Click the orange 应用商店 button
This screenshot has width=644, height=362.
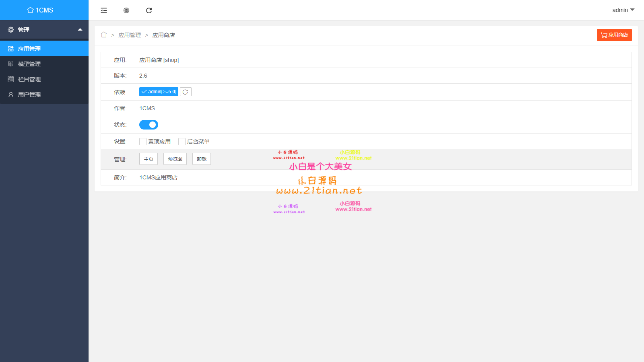(614, 35)
